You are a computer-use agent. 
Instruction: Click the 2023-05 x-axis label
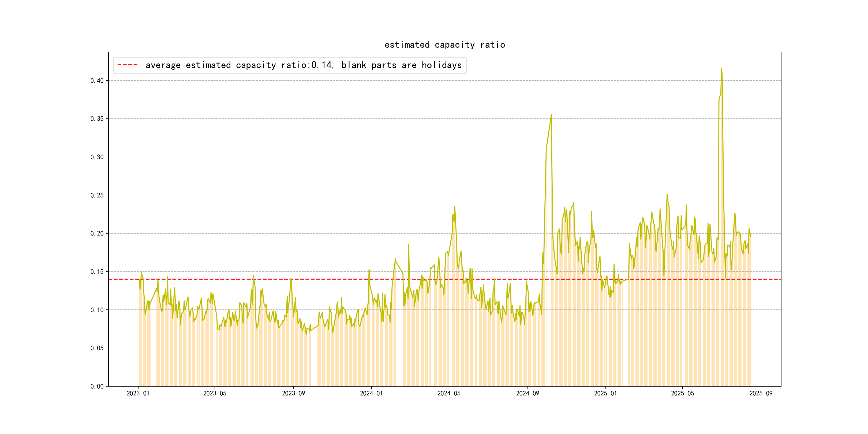tap(215, 393)
